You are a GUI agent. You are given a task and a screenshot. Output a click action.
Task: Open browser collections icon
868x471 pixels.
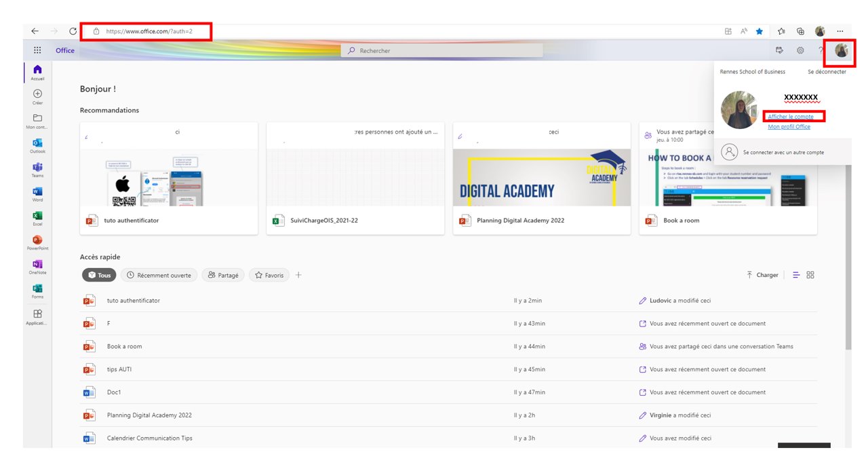tap(801, 31)
